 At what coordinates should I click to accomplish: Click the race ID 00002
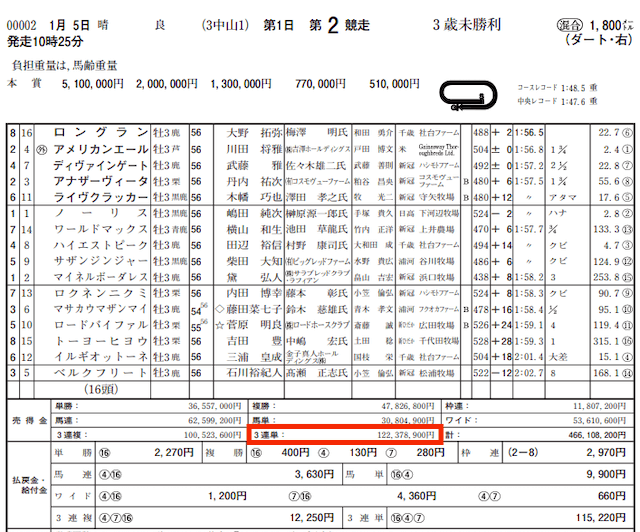point(21,26)
